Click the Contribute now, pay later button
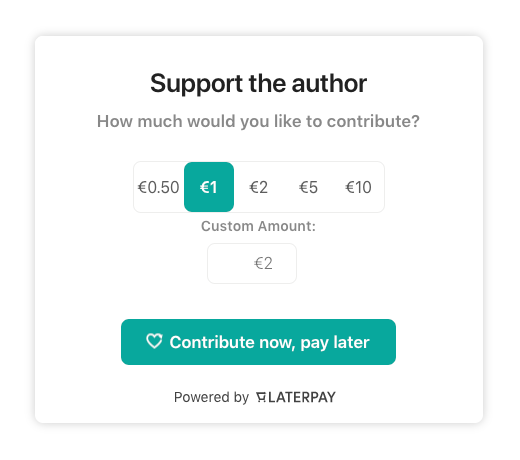Image resolution: width=520 pixels, height=460 pixels. coord(258,342)
